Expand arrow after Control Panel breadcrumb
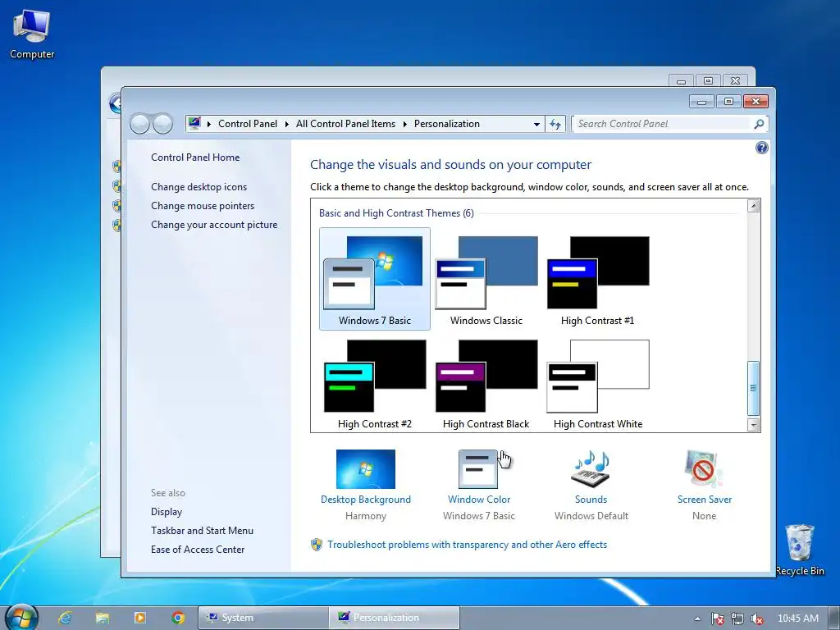The width and height of the screenshot is (840, 630). (x=286, y=125)
